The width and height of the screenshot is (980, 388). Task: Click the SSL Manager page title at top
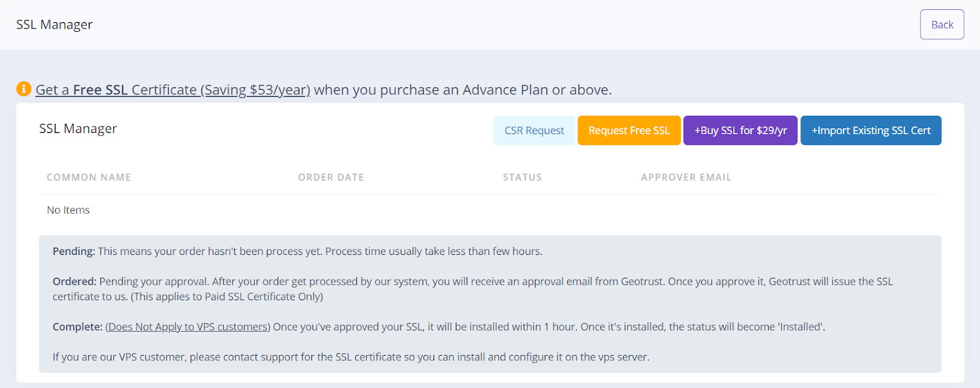coord(55,25)
